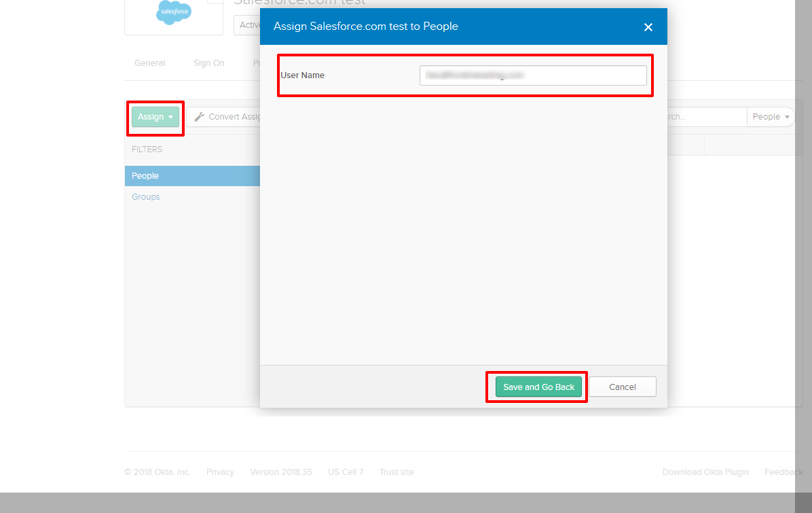Viewport: 812px width, 513px height.
Task: Click the Salesforce cloud logo
Action: (174, 12)
